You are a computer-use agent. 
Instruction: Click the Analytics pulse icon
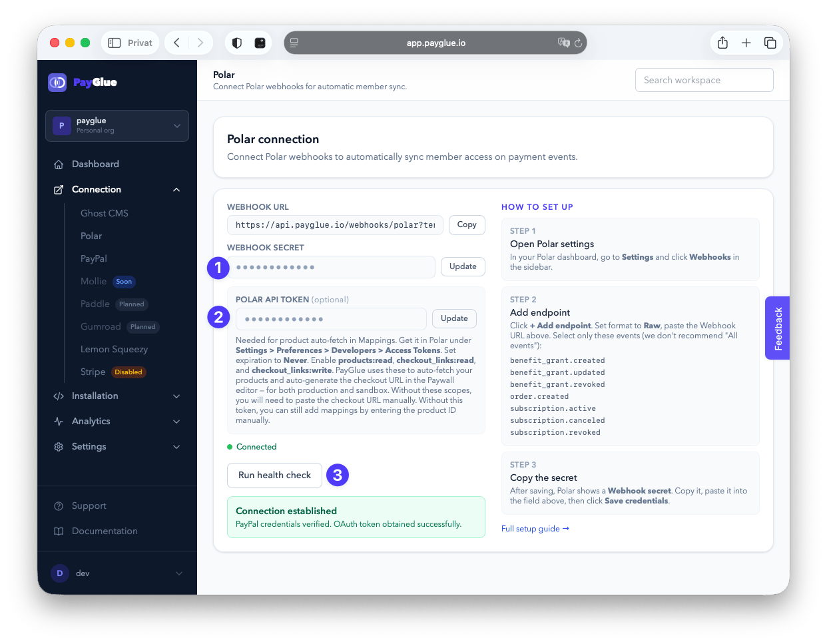pyautogui.click(x=59, y=422)
